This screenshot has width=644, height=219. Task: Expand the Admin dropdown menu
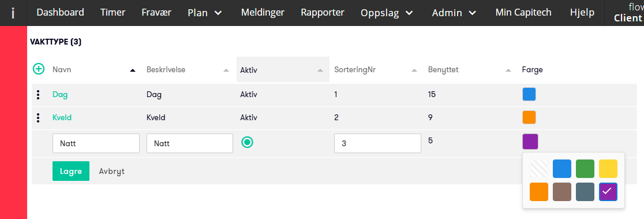point(454,13)
